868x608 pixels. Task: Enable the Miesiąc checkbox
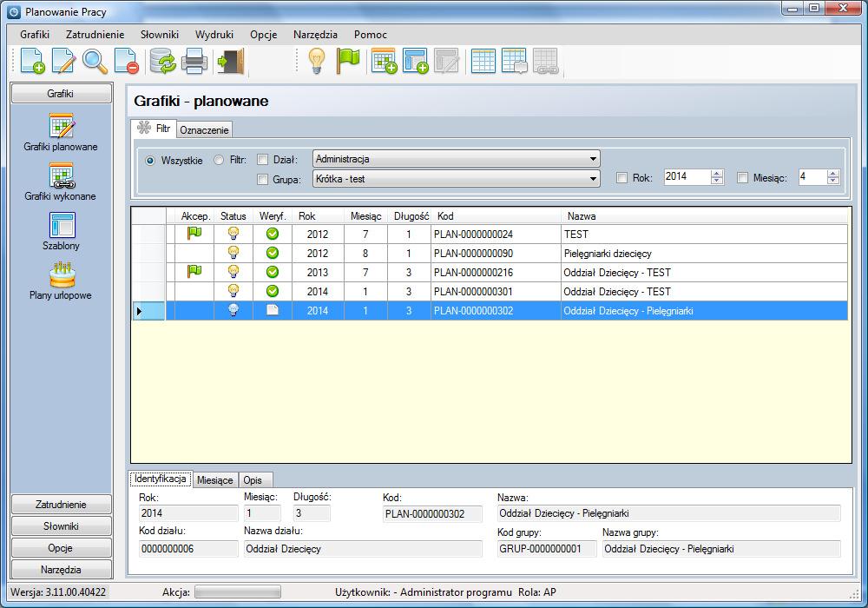click(x=743, y=178)
